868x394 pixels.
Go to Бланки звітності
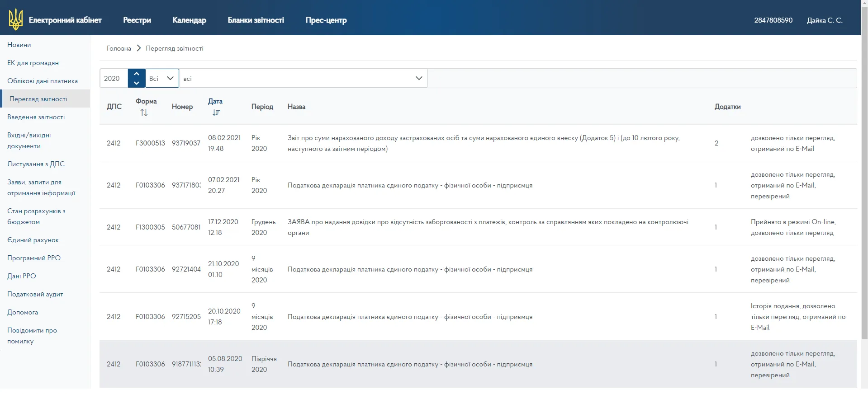(256, 20)
